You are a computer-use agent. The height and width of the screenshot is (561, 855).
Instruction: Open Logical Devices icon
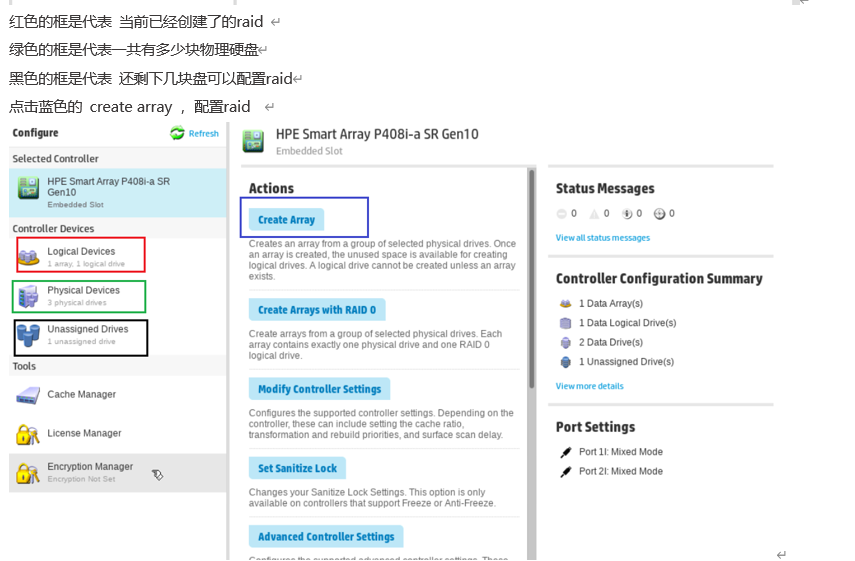[x=29, y=255]
